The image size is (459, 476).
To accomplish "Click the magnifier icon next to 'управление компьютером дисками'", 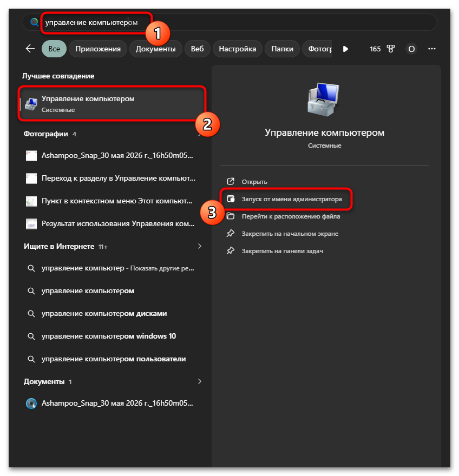I will tap(31, 313).
